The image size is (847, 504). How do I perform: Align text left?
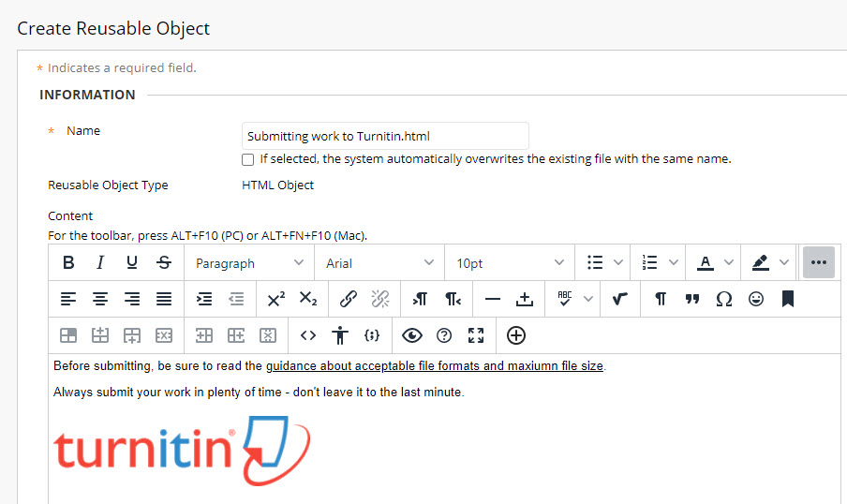pos(68,299)
